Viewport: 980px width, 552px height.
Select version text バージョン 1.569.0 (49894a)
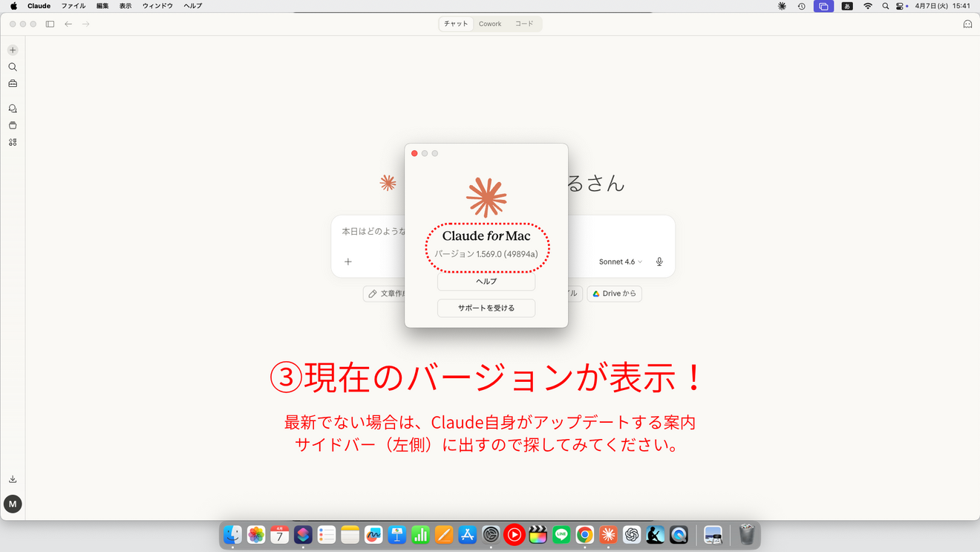click(x=486, y=254)
